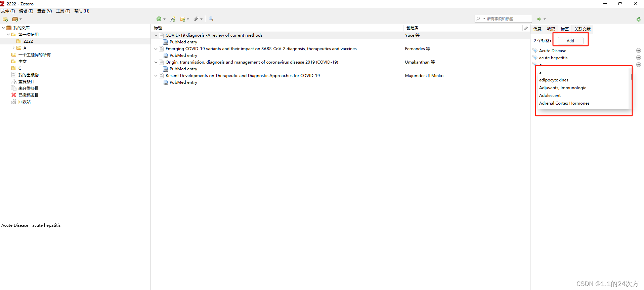Open the search mode dropdown arrow

[484, 19]
